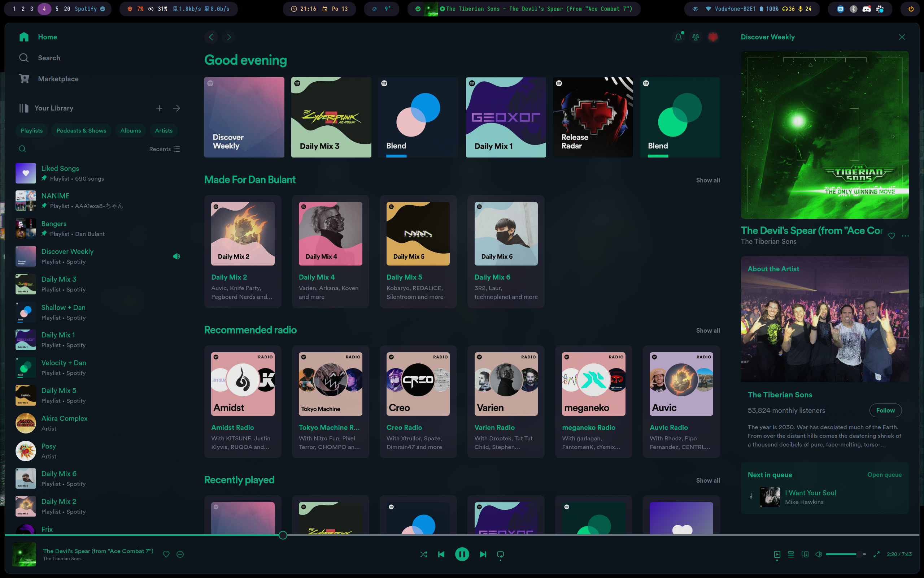The image size is (924, 578).
Task: Click the power icon in top bar
Action: coord(911,9)
